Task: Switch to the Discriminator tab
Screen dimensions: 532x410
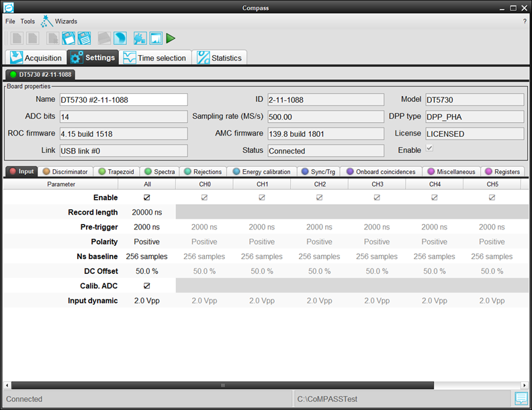Action: click(65, 172)
